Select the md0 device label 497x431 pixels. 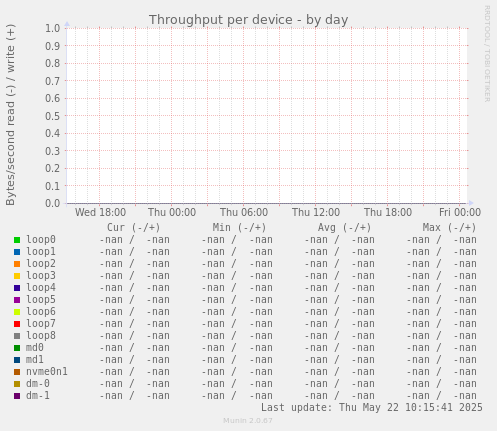(x=35, y=348)
